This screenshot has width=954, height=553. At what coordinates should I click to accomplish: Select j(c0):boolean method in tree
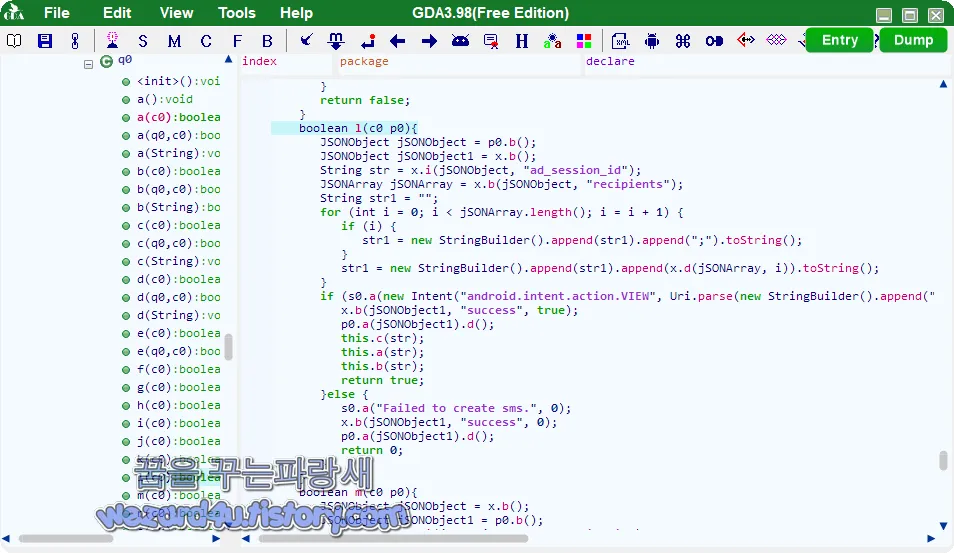(178, 441)
